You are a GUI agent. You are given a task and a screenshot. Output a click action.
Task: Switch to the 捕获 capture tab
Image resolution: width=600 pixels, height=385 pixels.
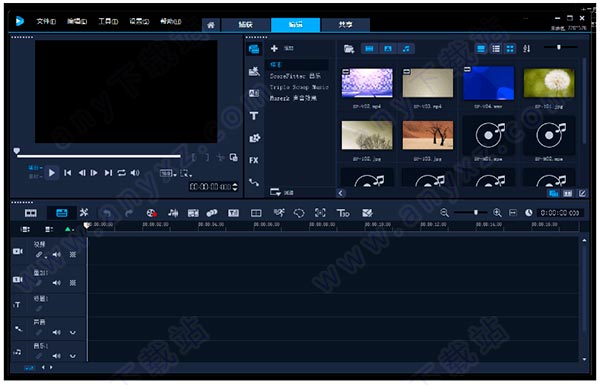pyautogui.click(x=245, y=25)
